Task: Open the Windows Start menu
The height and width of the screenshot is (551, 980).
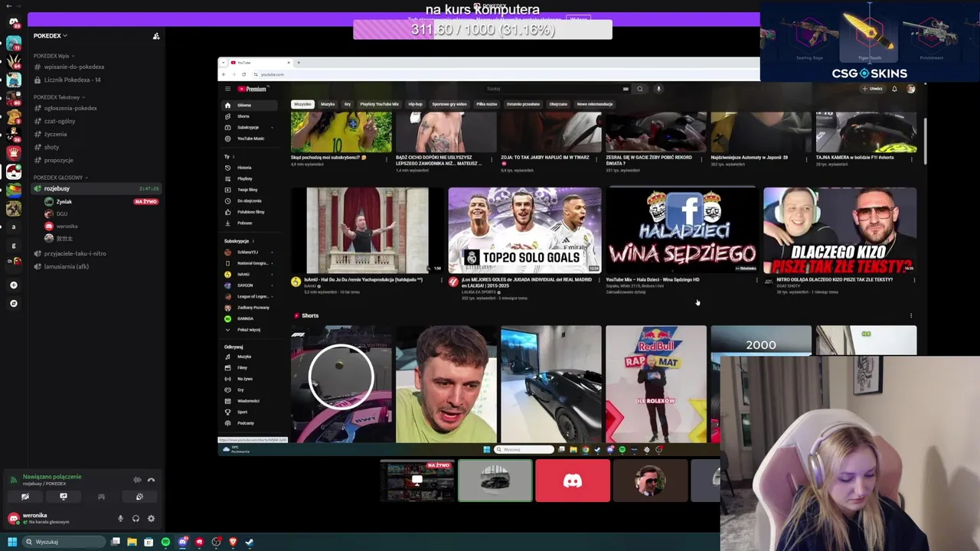Action: coord(12,542)
